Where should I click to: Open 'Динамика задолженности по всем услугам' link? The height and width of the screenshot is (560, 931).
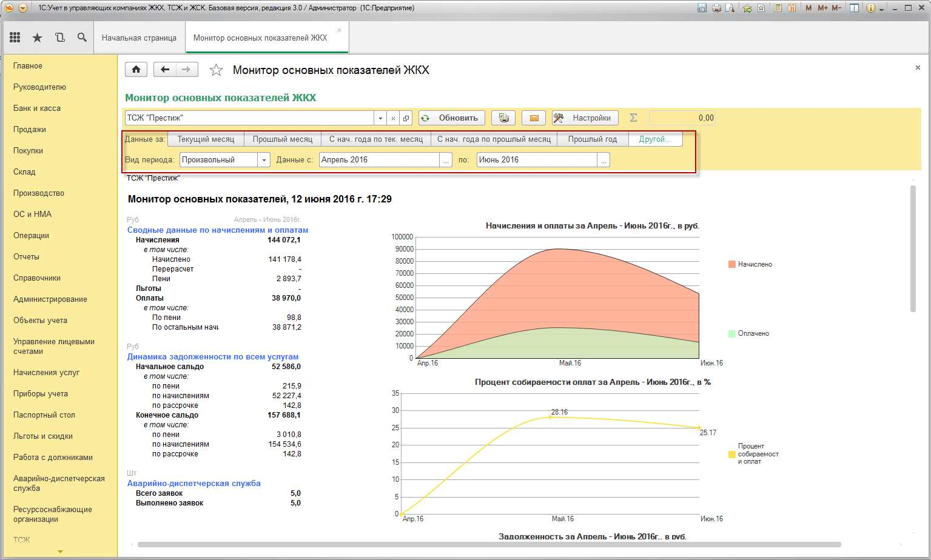pos(212,357)
